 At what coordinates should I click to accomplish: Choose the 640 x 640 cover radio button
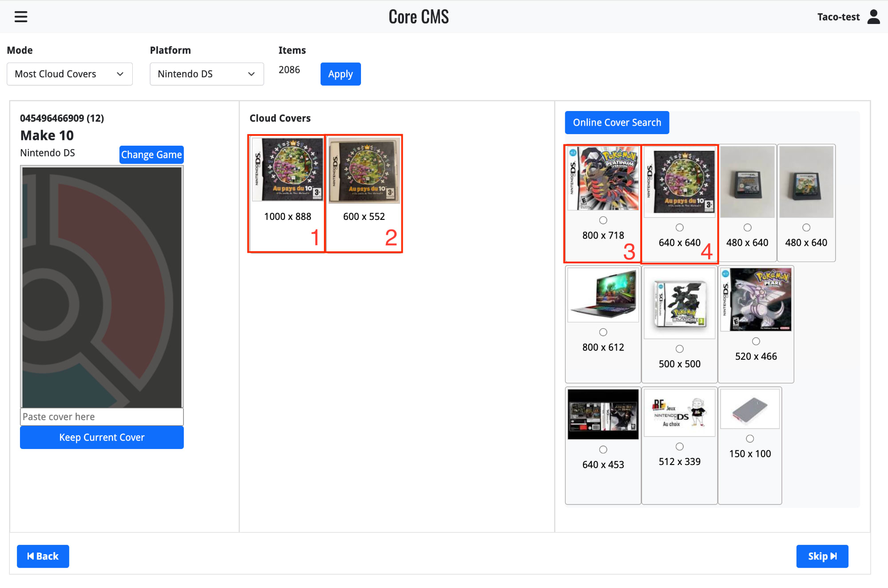click(x=679, y=227)
